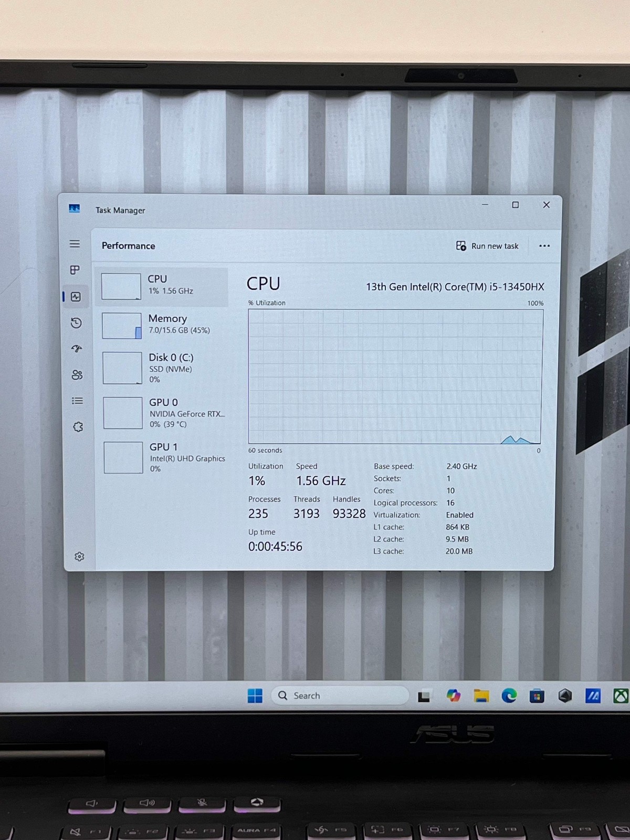Screen dimensions: 630x840
Task: Open MyASUS app on taskbar
Action: point(593,696)
